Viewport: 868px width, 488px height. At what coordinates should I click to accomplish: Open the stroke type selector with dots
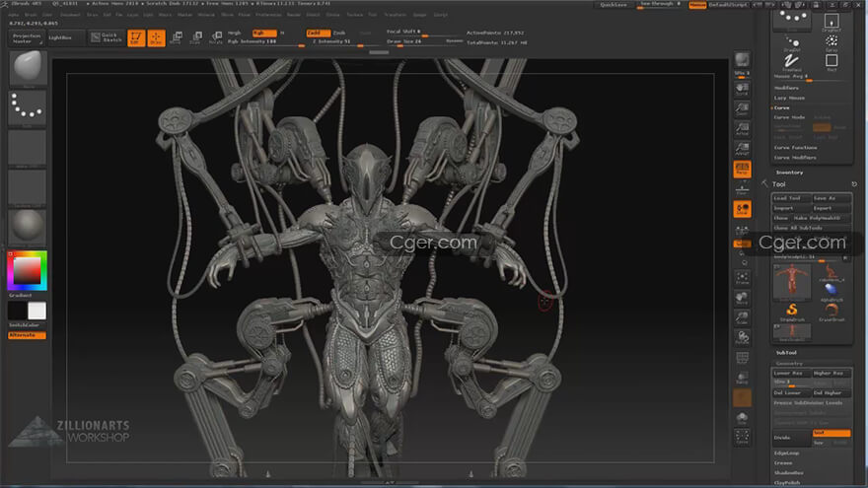coord(28,106)
